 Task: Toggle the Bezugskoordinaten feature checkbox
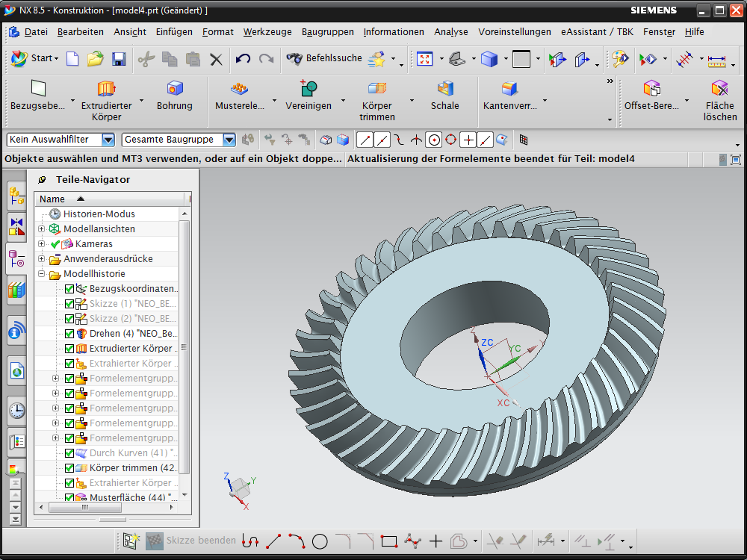click(x=69, y=289)
